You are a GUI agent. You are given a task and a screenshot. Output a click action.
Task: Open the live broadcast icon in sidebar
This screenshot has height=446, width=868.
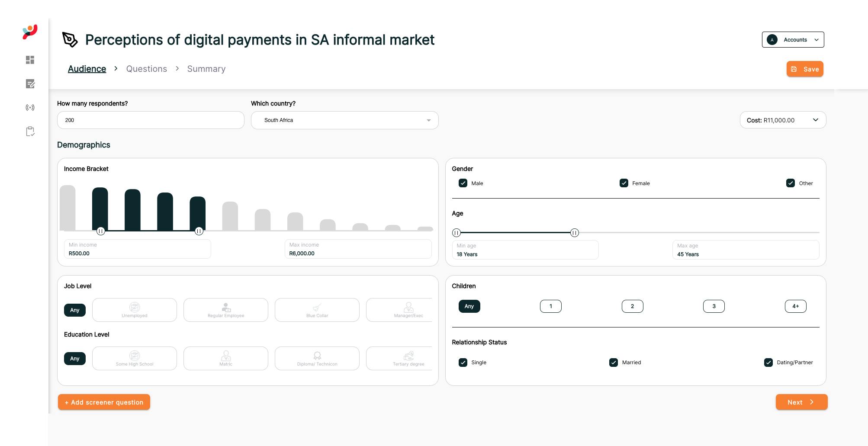pos(30,108)
